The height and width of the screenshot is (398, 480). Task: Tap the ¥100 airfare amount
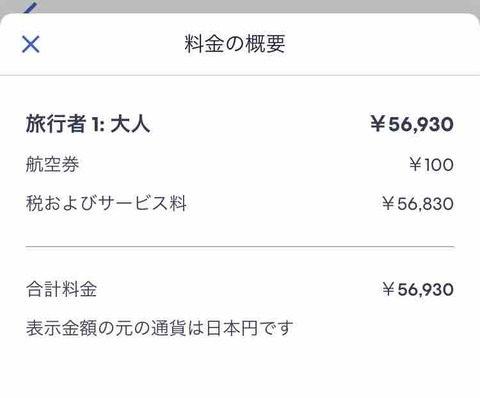(431, 165)
